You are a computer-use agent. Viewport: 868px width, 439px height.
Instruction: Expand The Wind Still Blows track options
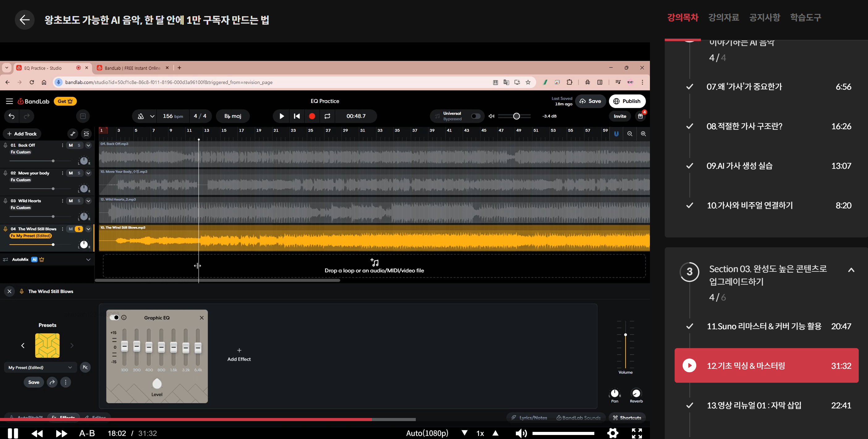point(88,229)
